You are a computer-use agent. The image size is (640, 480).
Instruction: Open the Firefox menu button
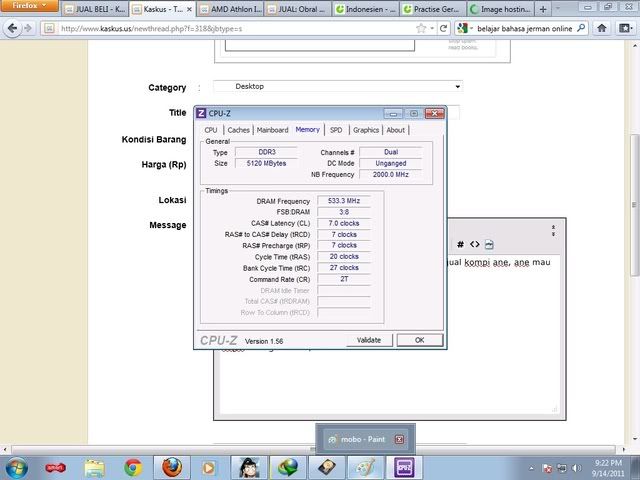click(x=29, y=5)
